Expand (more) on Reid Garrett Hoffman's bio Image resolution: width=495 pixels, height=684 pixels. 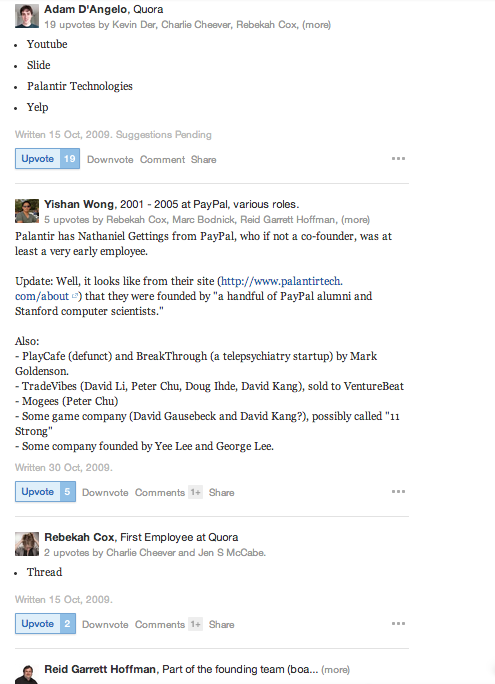[335, 670]
